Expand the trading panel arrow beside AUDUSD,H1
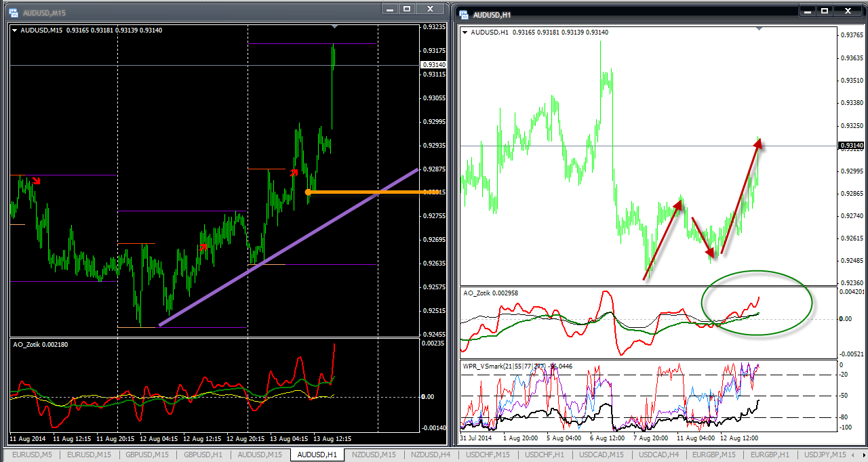Image resolution: width=868 pixels, height=462 pixels. point(465,32)
